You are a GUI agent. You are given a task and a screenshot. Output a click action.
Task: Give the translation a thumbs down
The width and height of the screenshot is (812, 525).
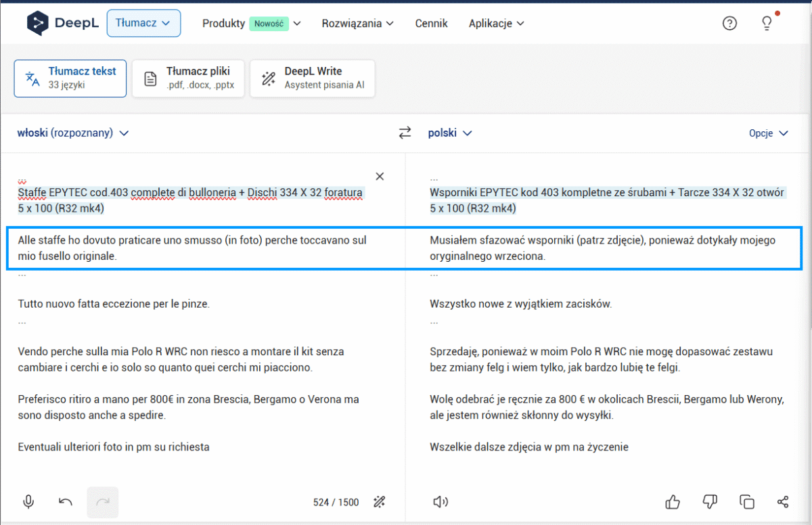710,502
